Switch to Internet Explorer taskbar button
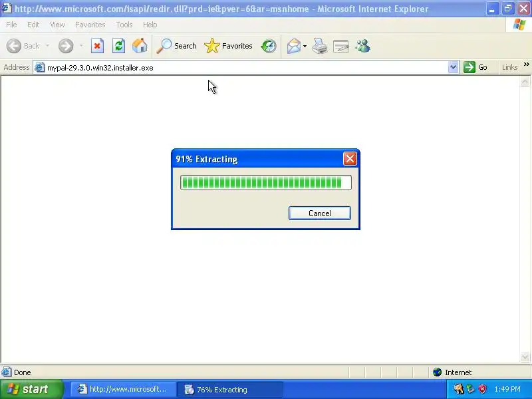Image resolution: width=532 pixels, height=399 pixels. [x=123, y=389]
